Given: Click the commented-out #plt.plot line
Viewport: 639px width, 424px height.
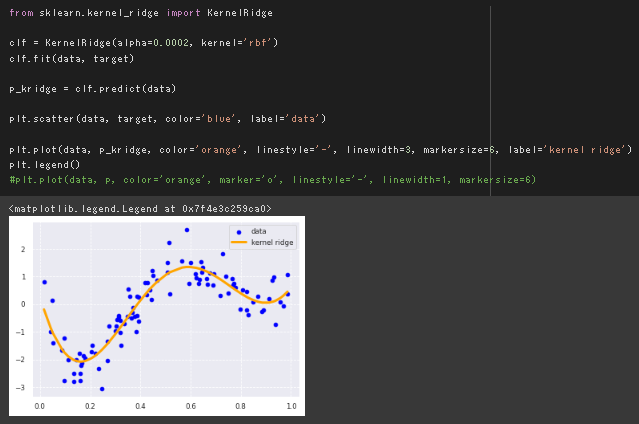Looking at the screenshot, I should pyautogui.click(x=272, y=179).
